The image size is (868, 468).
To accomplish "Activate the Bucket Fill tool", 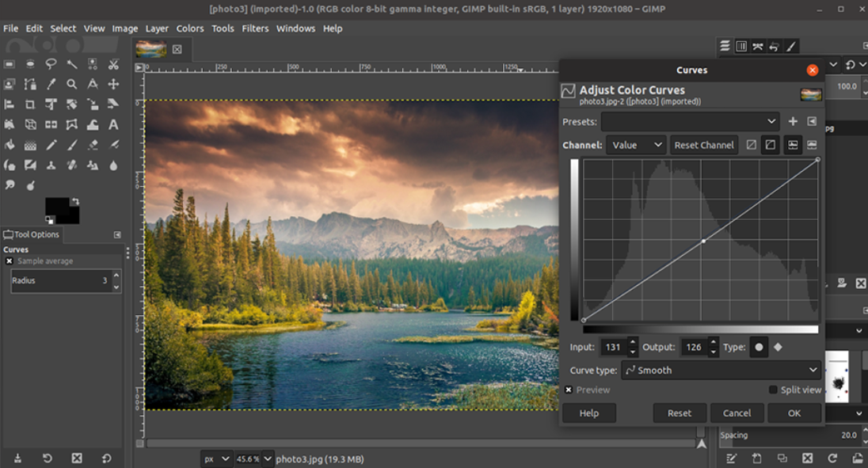I will 9,143.
